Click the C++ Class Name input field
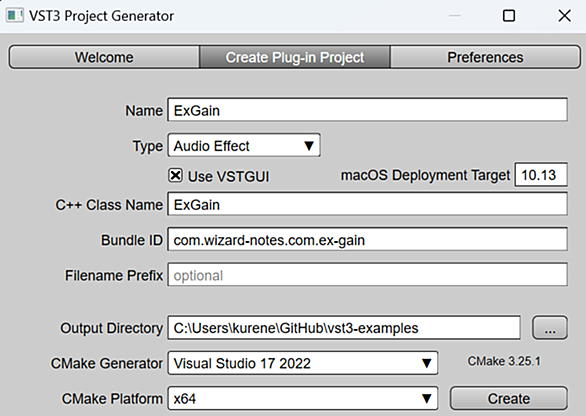Viewport: 586px width, 416px height. coord(367,204)
